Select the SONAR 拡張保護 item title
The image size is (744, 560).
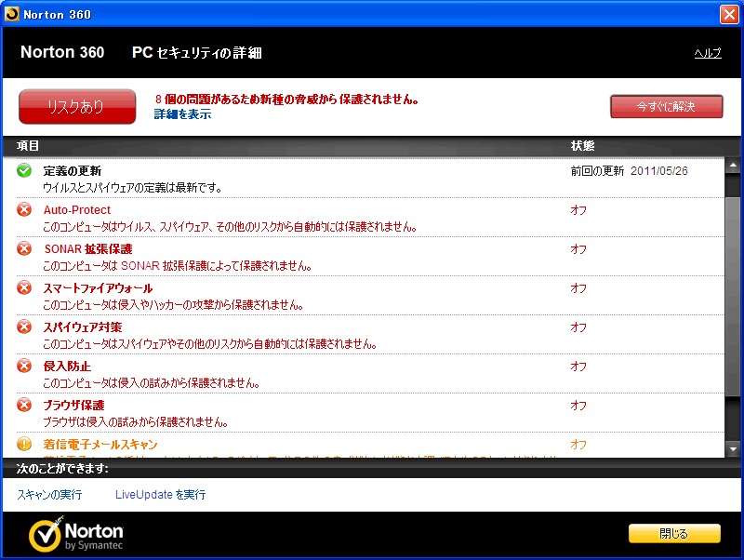88,249
